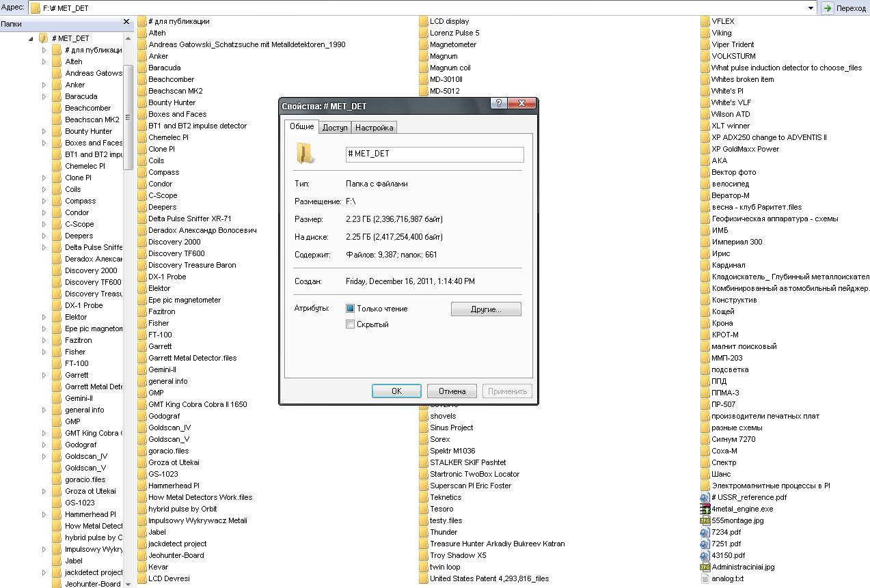
Task: Select GS-1023 in the folder tree
Action: [x=79, y=503]
